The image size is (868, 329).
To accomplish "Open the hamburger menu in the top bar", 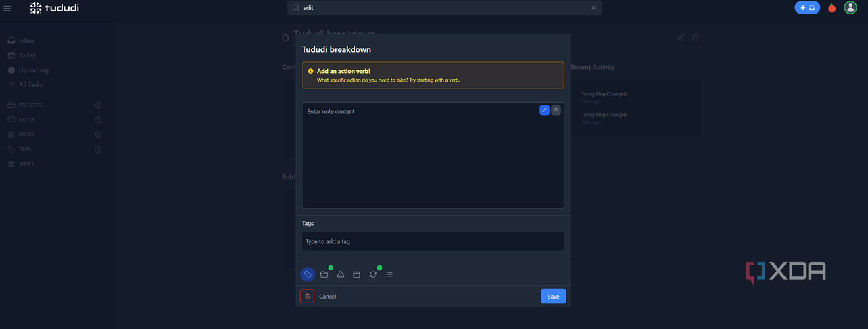I will pyautogui.click(x=7, y=8).
